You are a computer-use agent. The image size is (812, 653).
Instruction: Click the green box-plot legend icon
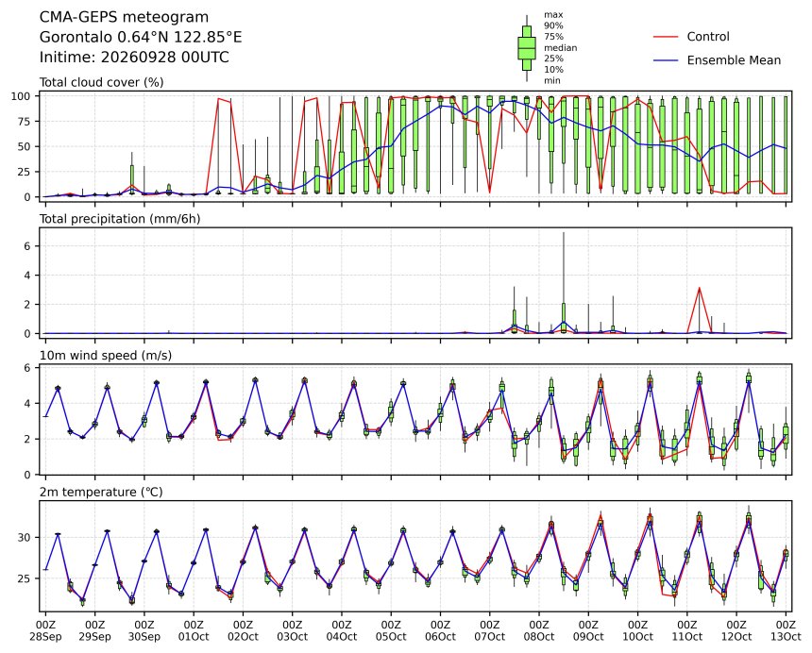click(527, 48)
